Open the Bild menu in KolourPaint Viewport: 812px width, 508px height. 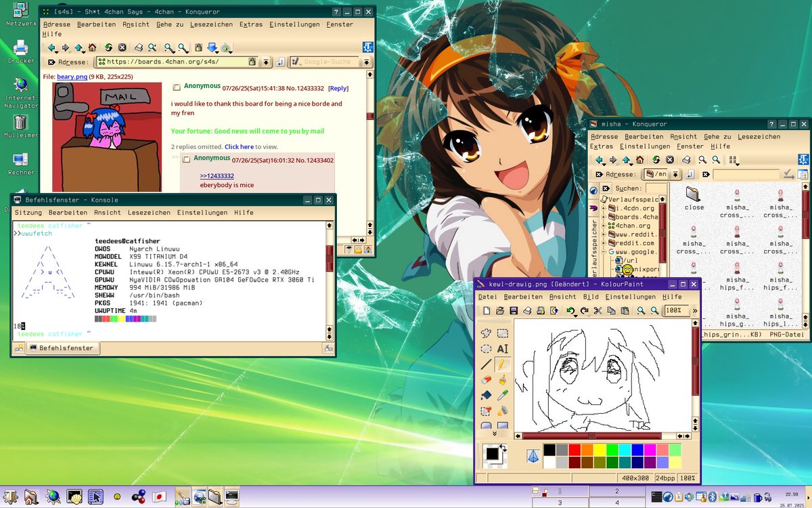591,297
